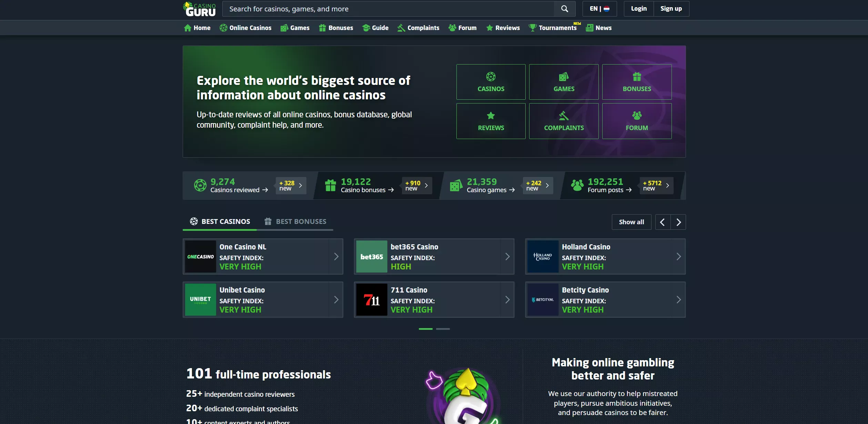The height and width of the screenshot is (424, 868).
Task: Open the Games dice tile
Action: [x=564, y=82]
